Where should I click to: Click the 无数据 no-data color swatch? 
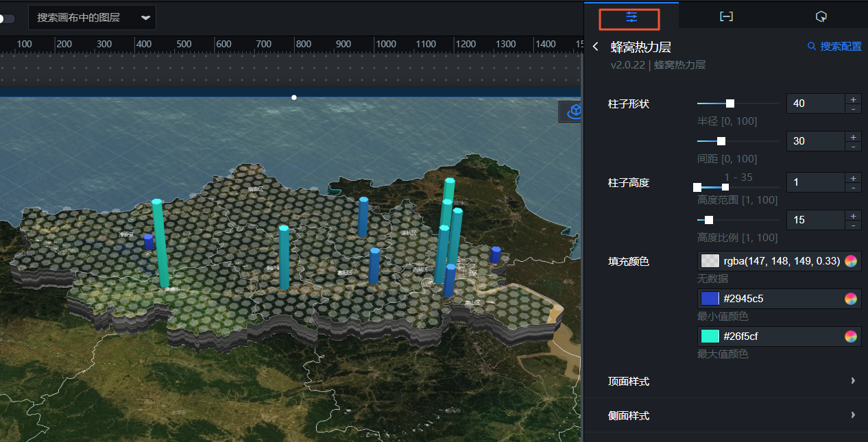coord(710,261)
